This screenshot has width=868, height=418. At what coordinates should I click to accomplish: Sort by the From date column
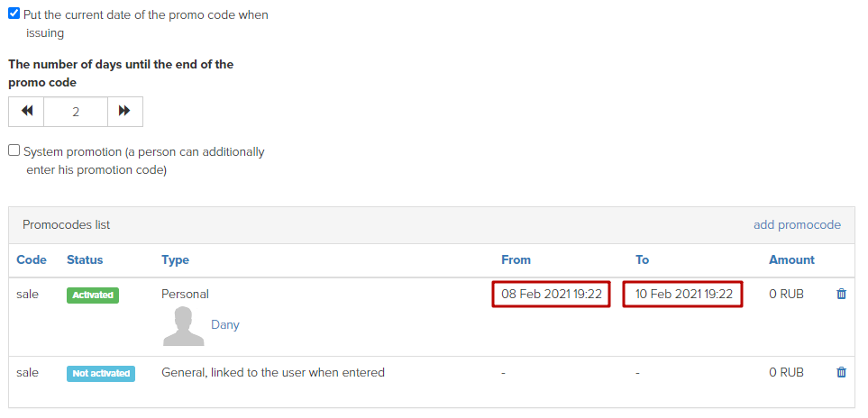click(516, 259)
